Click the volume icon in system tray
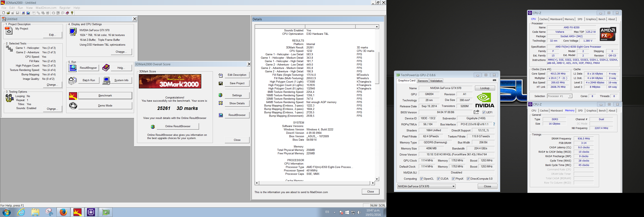The image size is (644, 217). click(359, 213)
